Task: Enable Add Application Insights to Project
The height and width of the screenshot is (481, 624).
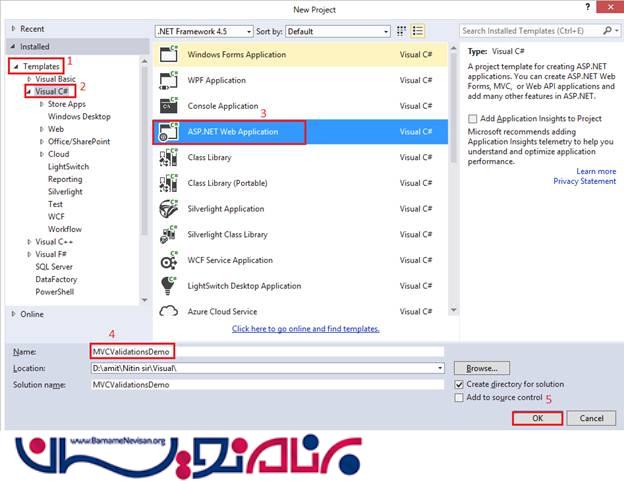Action: pyautogui.click(x=473, y=118)
